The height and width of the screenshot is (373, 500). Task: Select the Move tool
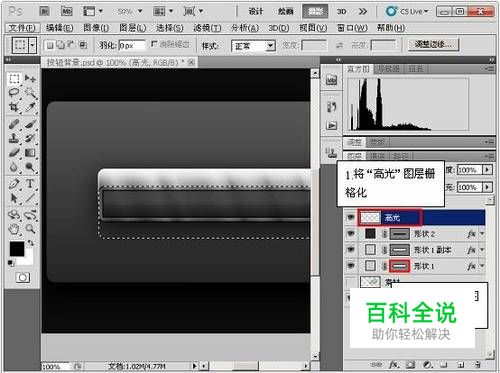30,79
